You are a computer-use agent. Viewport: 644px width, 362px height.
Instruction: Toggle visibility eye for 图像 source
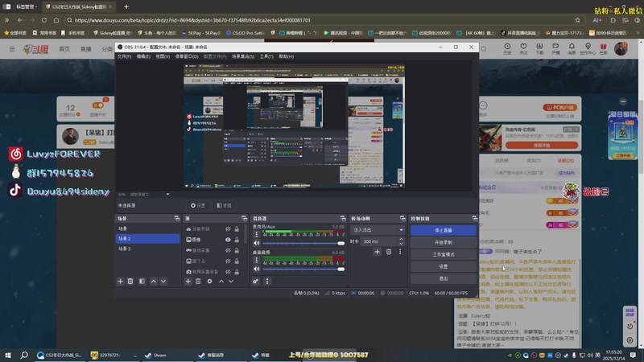(228, 240)
